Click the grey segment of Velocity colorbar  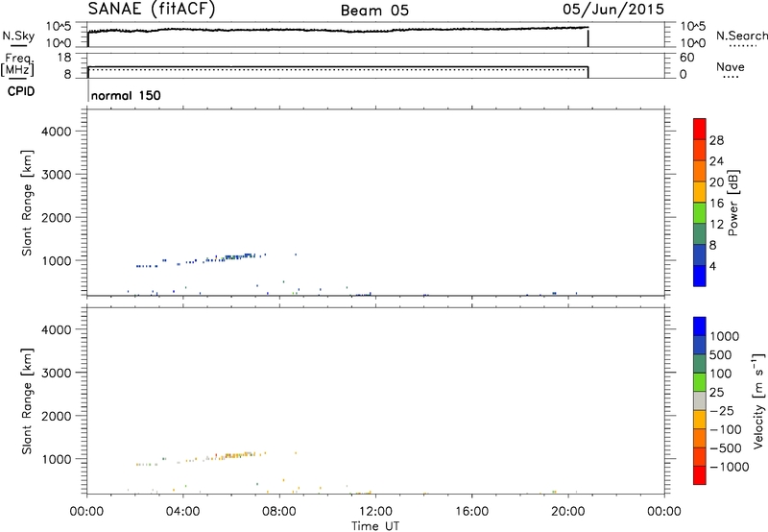(x=700, y=400)
